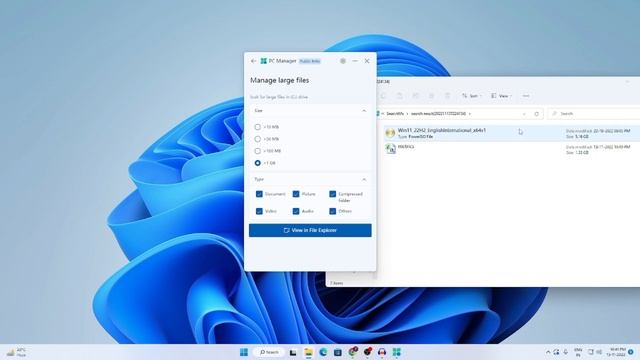Go back using PC Manager's back arrow
This screenshot has height=360, width=640.
click(x=253, y=61)
